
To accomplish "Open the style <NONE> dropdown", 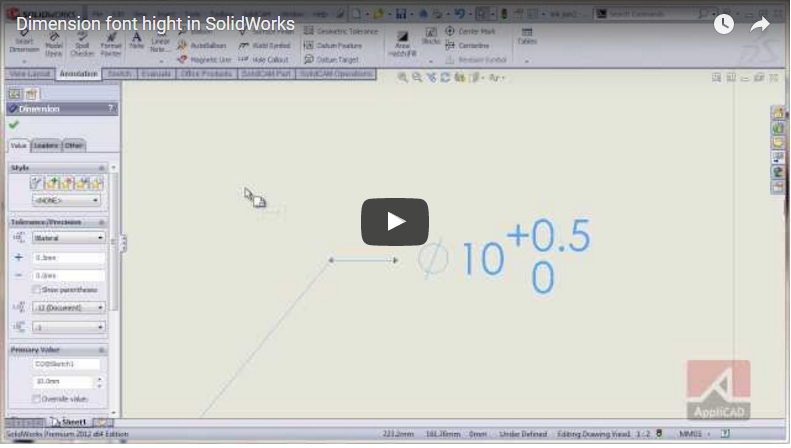I will click(66, 200).
